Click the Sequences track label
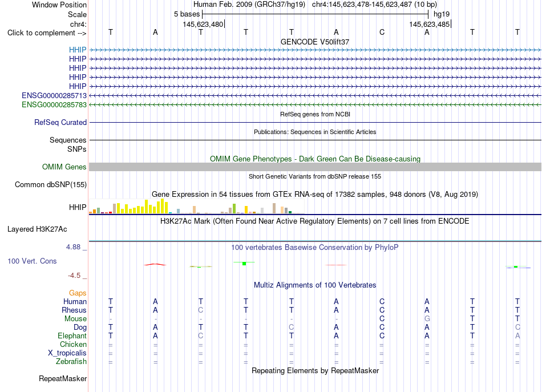This screenshot has height=392, width=542. (x=68, y=140)
